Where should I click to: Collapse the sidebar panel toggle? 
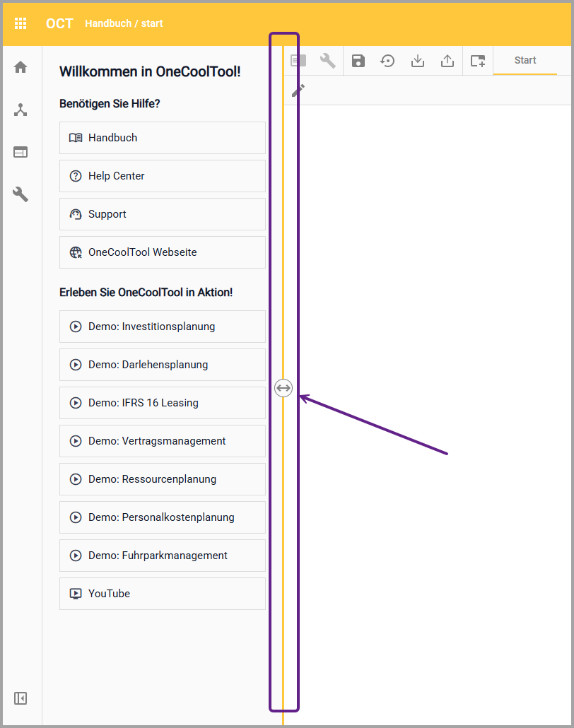[20, 698]
